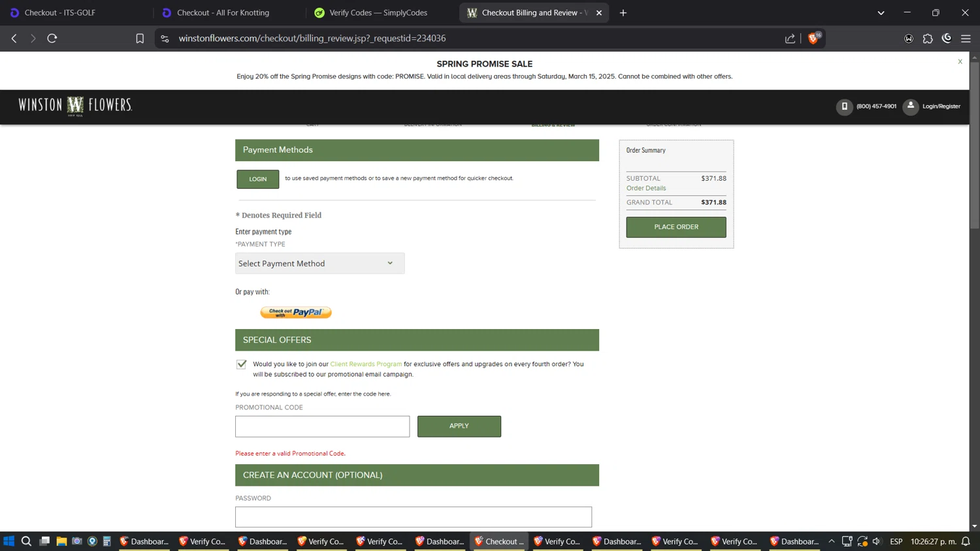Image resolution: width=980 pixels, height=551 pixels.
Task: Select the Checkout window in taskbar
Action: pos(499,541)
